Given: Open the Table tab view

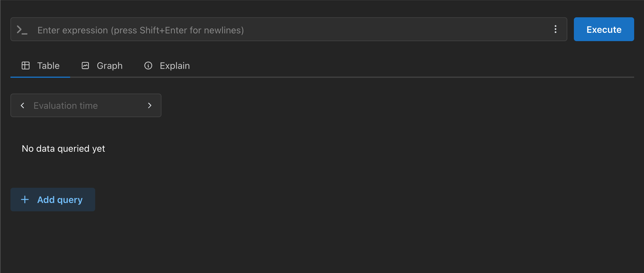Looking at the screenshot, I should click(48, 66).
